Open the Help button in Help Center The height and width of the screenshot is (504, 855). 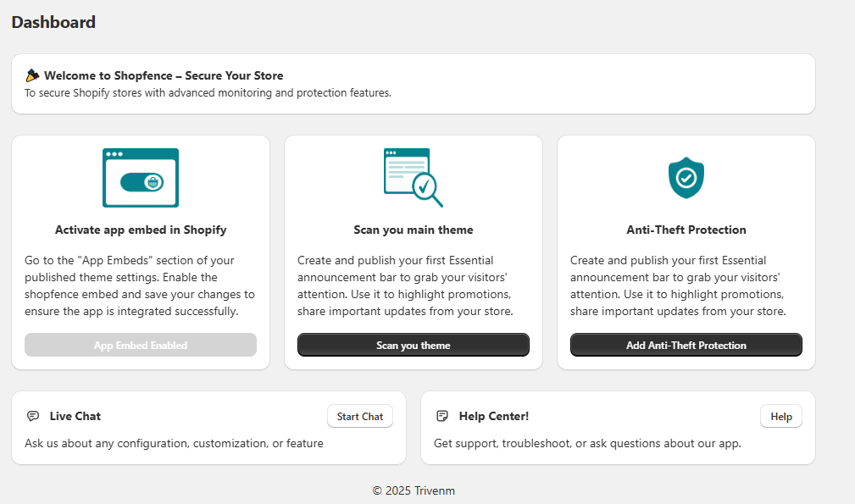(x=780, y=416)
